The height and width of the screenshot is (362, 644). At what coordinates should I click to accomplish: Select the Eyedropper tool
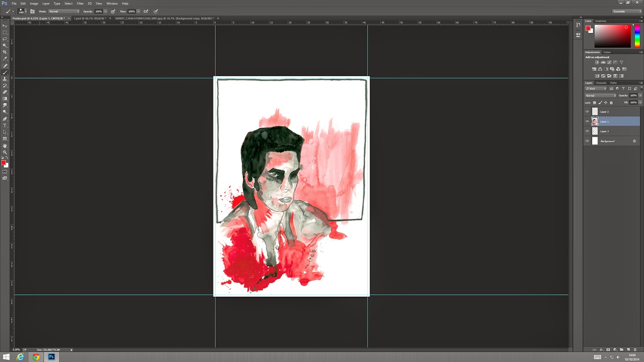pos(5,59)
